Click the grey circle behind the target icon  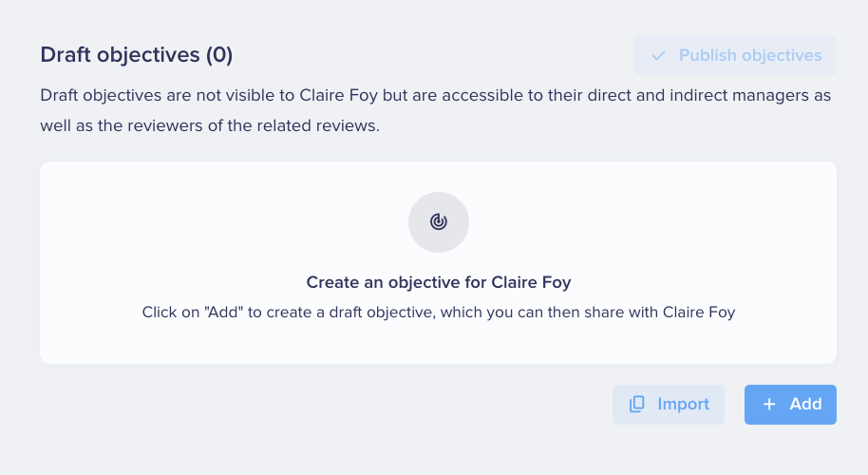click(x=439, y=222)
